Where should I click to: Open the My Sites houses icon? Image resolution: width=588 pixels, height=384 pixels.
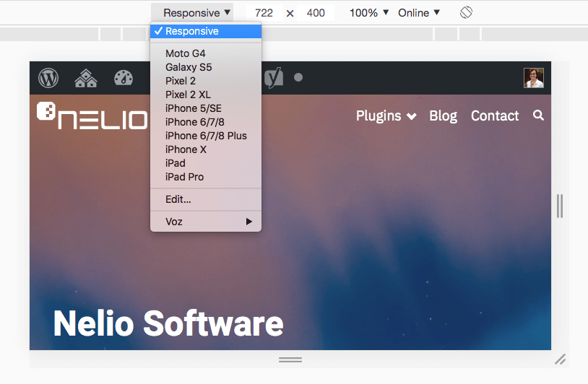coord(86,78)
